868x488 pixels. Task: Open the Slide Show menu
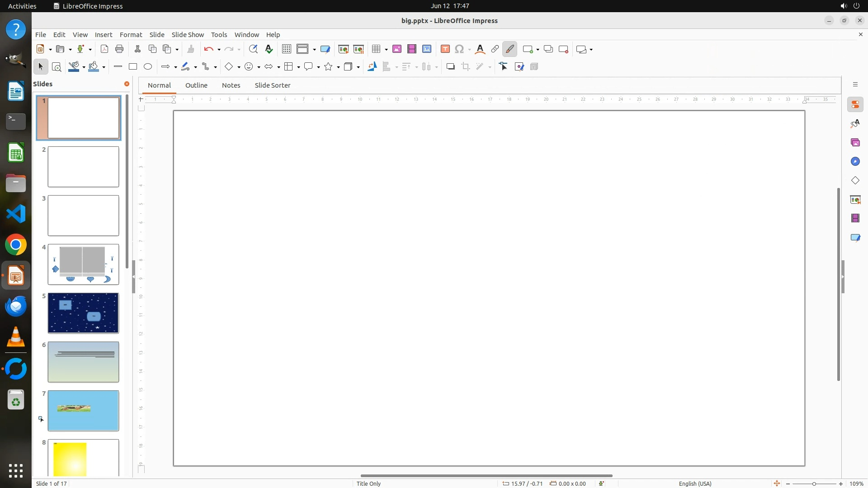(x=188, y=35)
